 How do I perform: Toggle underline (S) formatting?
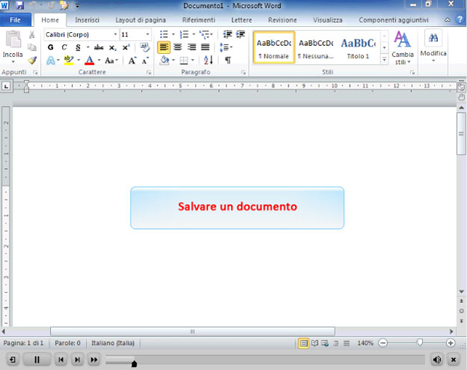[x=78, y=47]
